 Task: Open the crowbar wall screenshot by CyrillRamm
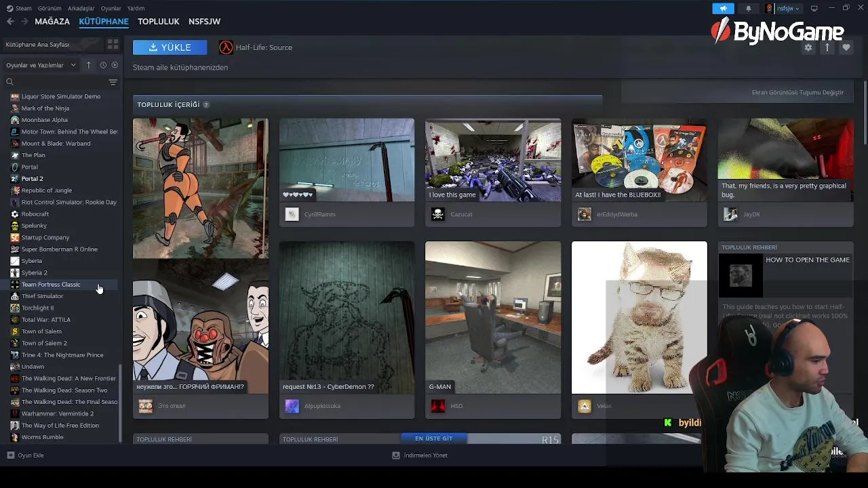tap(347, 160)
